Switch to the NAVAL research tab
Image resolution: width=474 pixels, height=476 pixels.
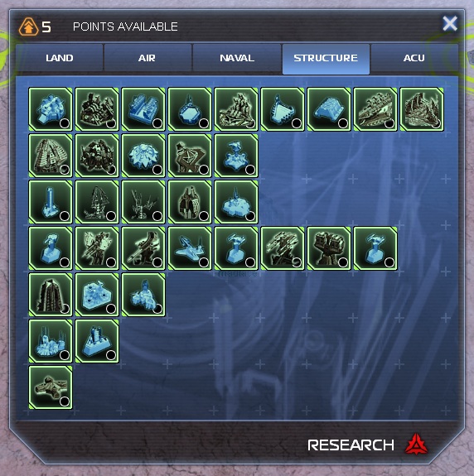pyautogui.click(x=237, y=58)
